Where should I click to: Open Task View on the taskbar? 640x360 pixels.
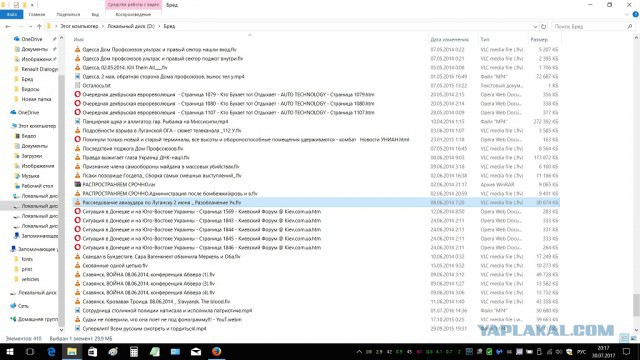(30, 351)
